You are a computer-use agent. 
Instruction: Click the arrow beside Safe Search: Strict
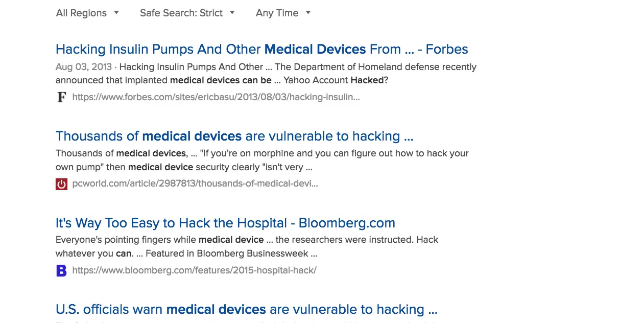pyautogui.click(x=232, y=13)
